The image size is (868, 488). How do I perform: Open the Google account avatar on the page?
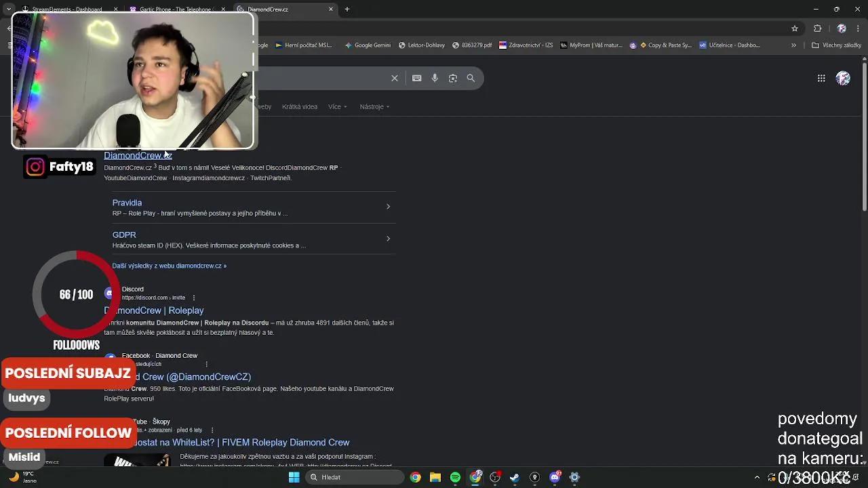click(x=843, y=78)
